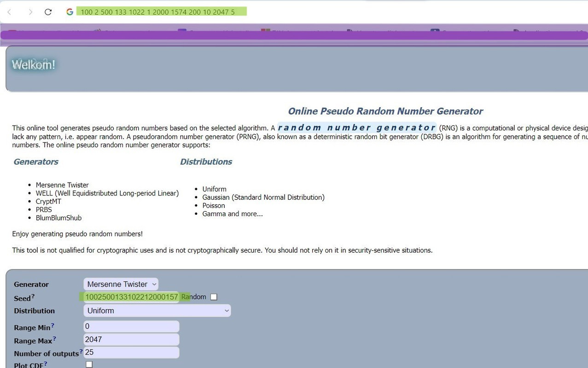Screen dimensions: 588x368
Task: Focus the Range Min field
Action: pos(131,327)
